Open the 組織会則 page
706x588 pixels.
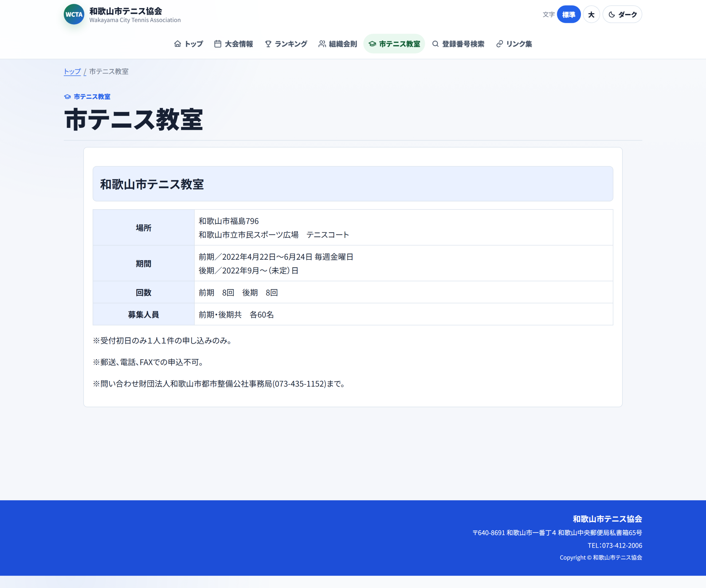coord(338,44)
